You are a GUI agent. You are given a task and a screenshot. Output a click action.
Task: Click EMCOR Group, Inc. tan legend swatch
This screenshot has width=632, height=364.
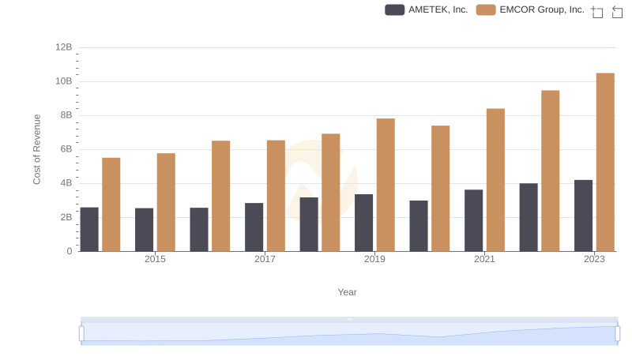tap(486, 9)
